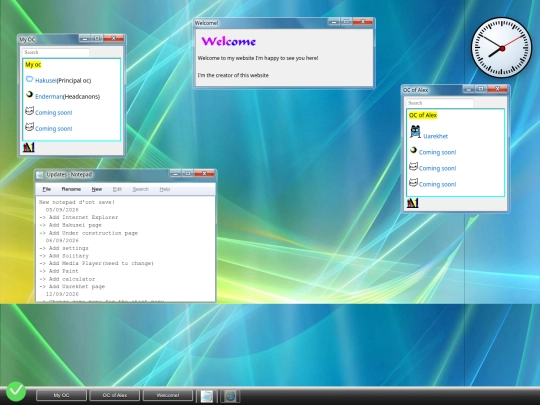Click the books icon in OC of Alex window
This screenshot has width=540, height=405.
click(413, 203)
